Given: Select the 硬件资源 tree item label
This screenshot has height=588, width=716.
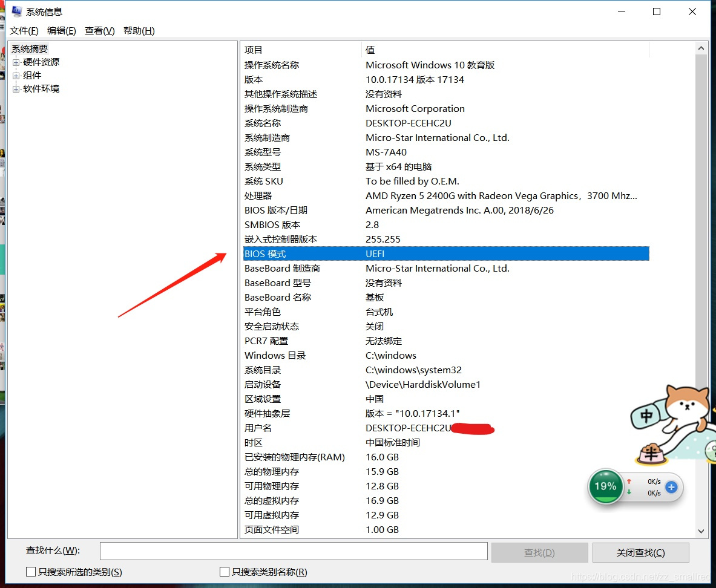Looking at the screenshot, I should [x=41, y=62].
